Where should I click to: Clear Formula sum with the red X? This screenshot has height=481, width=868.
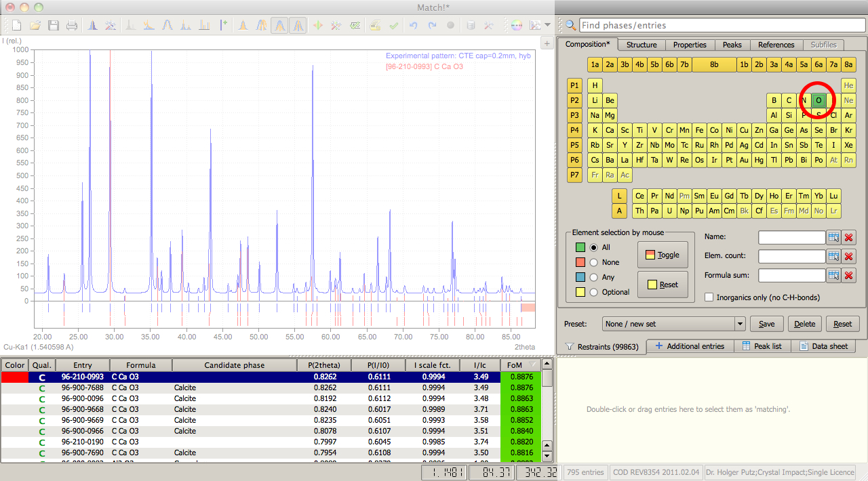pos(848,275)
